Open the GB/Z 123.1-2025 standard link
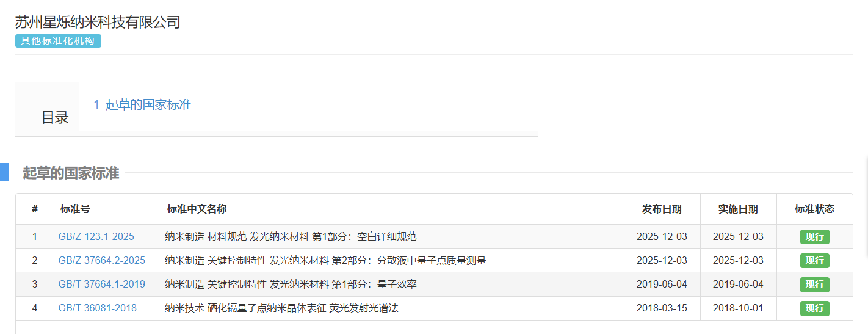868x334 pixels. coord(96,236)
